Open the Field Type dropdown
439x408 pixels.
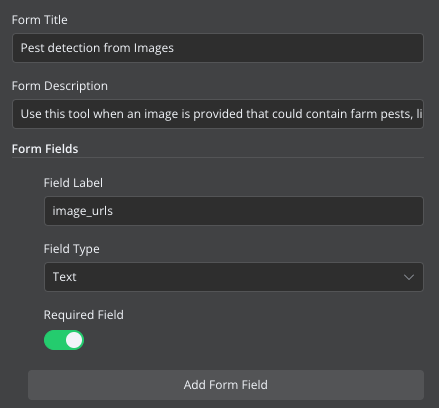click(x=234, y=277)
